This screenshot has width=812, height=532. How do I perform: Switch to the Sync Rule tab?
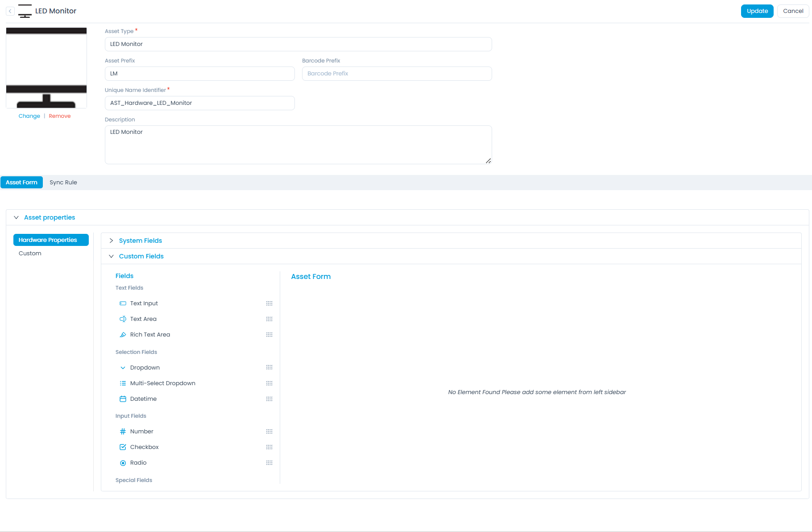point(63,182)
